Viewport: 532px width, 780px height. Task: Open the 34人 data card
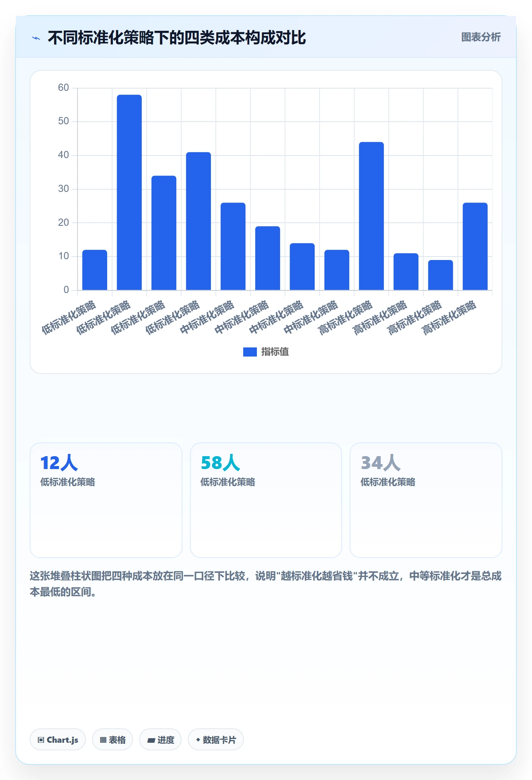[x=426, y=500]
